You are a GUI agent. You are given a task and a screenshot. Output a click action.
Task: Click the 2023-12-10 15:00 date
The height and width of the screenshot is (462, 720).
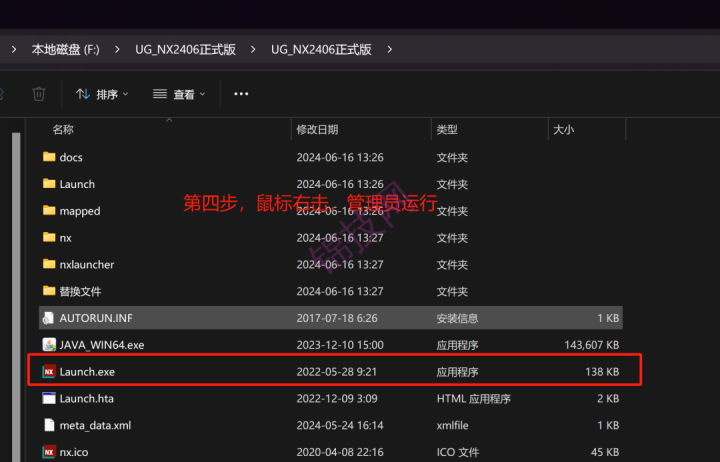click(x=340, y=345)
